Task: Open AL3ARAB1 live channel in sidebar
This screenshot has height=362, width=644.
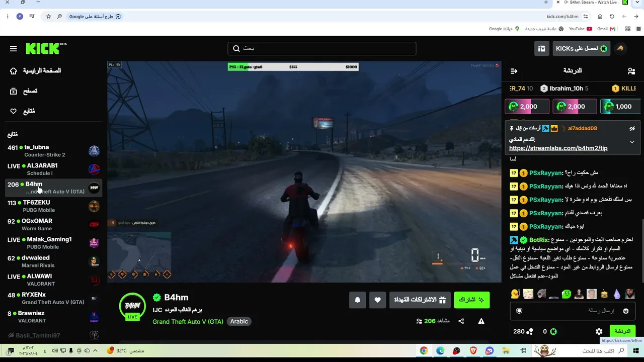Action: pos(53,169)
